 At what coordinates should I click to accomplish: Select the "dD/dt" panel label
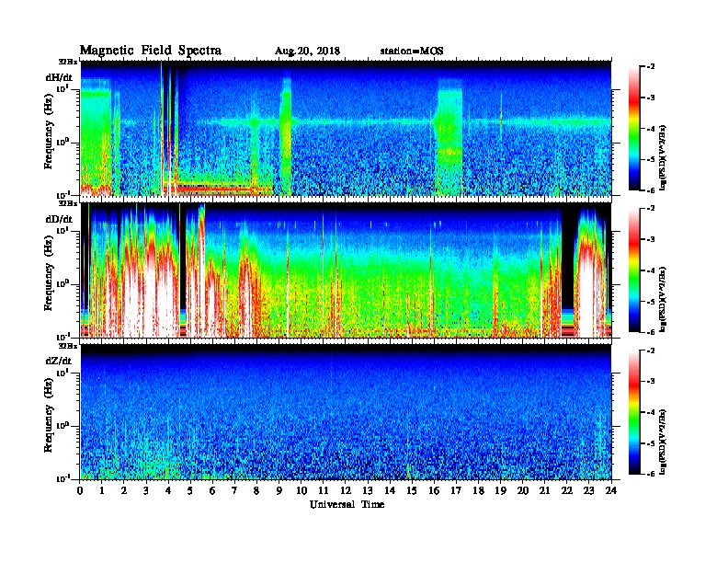point(59,219)
